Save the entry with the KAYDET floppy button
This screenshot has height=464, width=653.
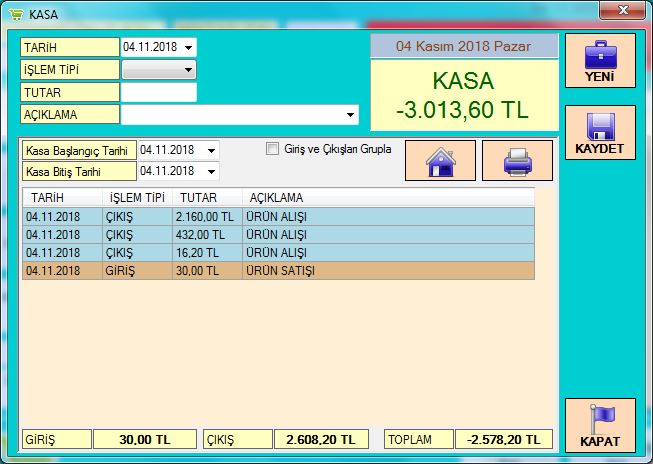[600, 132]
